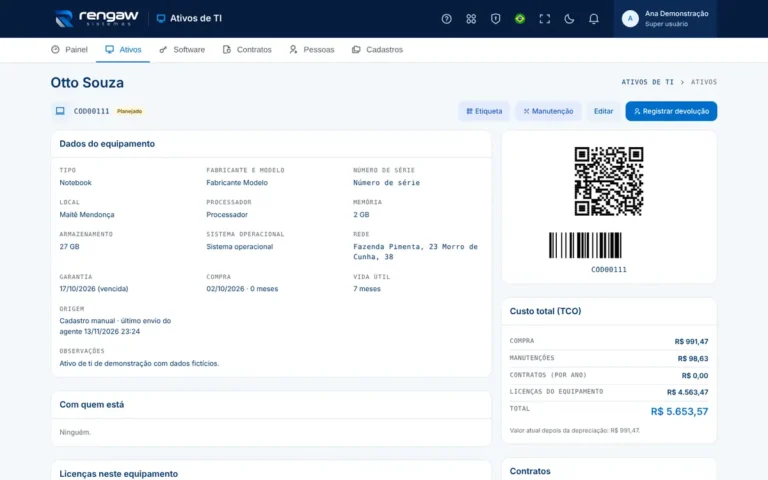Click the notebook icon beside COD00111
The image size is (768, 480).
[x=60, y=111]
